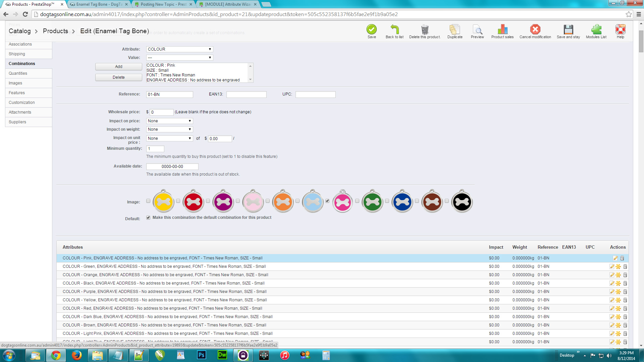Open the Preview magnifier icon

click(477, 29)
